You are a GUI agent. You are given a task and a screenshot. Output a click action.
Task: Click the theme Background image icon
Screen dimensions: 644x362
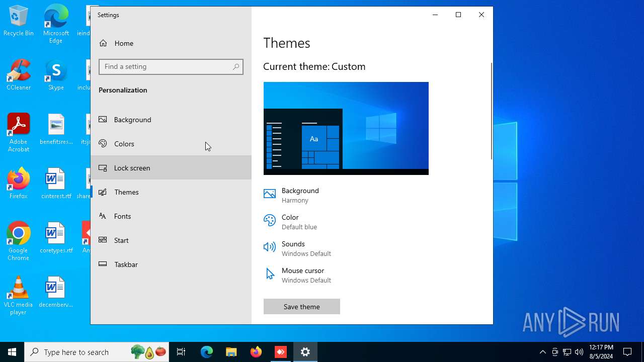(x=270, y=194)
